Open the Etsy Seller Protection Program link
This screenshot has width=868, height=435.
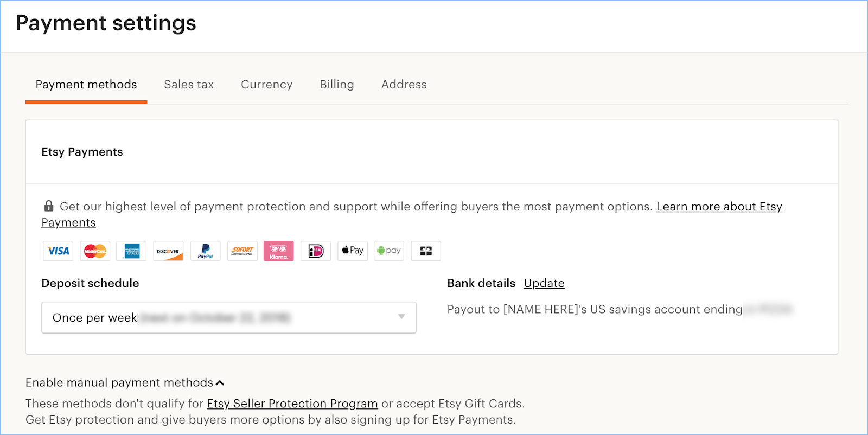point(292,404)
